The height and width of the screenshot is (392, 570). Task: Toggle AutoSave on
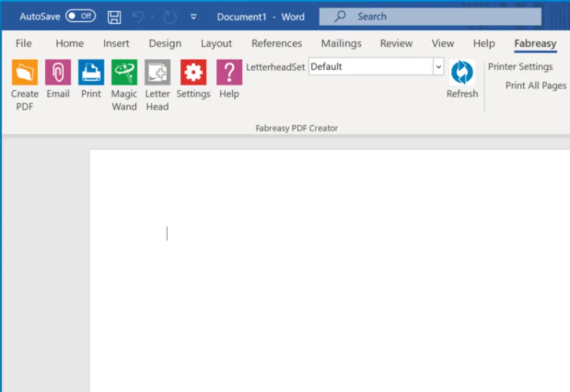point(81,16)
